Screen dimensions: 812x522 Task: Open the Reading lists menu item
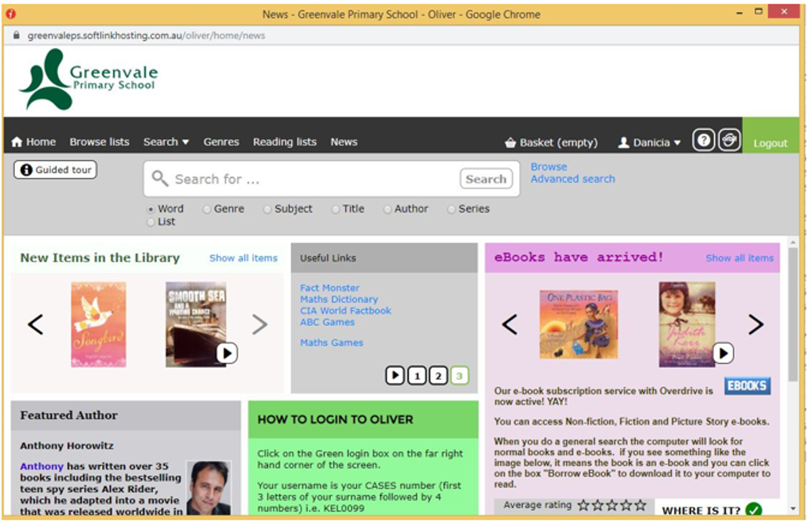click(284, 142)
